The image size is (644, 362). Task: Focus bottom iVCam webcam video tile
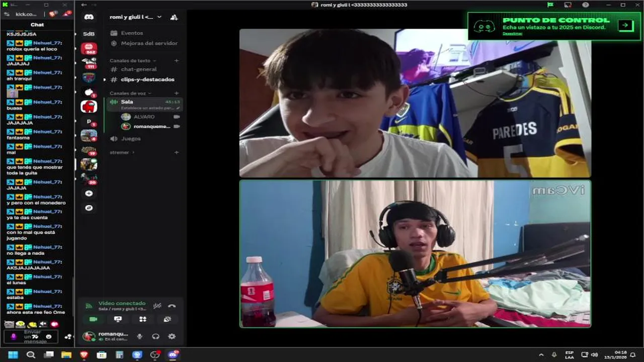[x=415, y=254]
